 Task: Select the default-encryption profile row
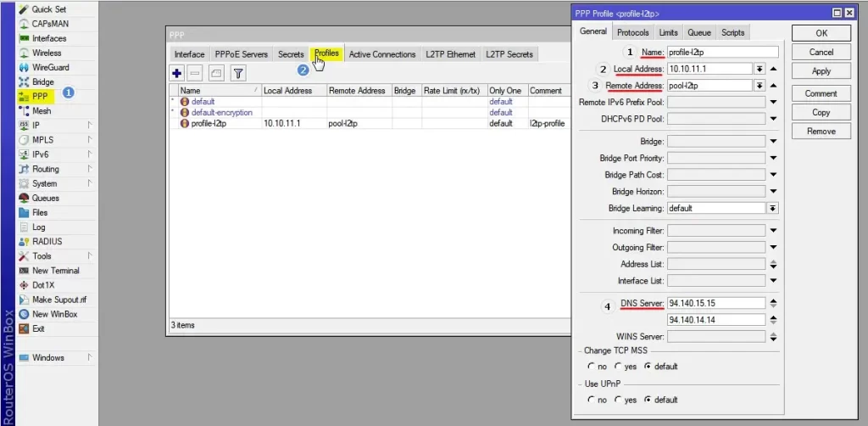click(370, 113)
